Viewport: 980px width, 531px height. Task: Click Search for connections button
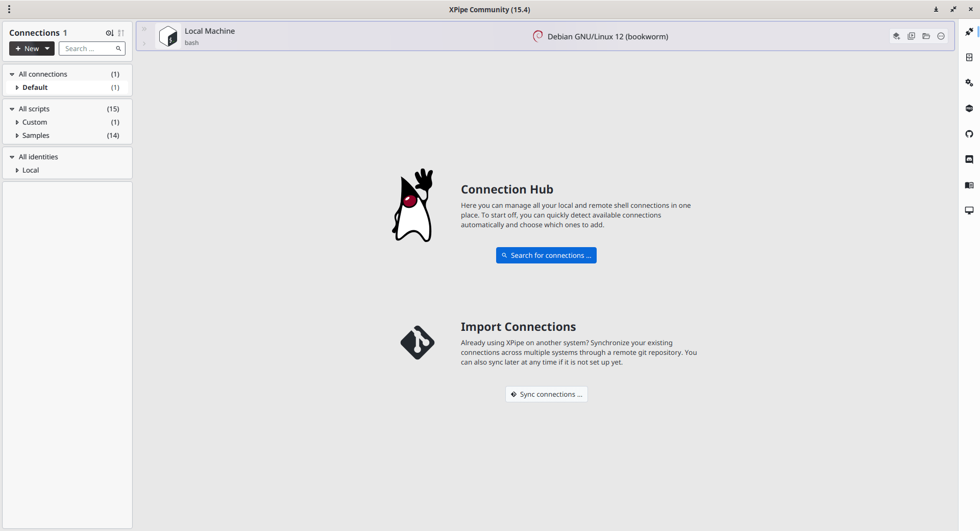pos(546,255)
